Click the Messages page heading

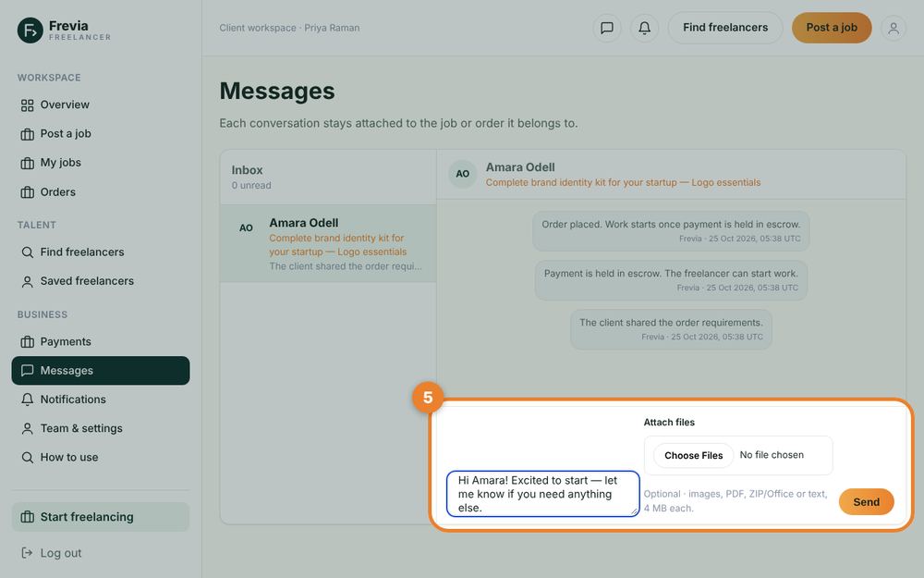click(277, 91)
